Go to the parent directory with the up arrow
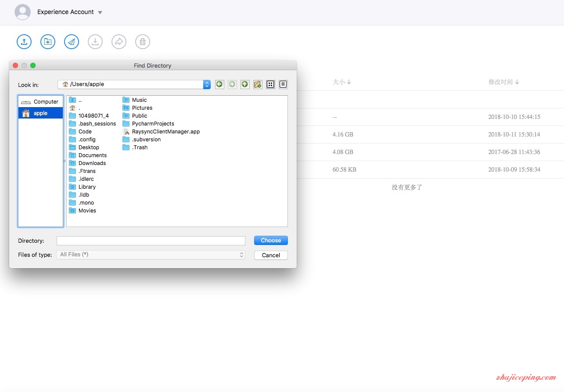 (x=245, y=84)
